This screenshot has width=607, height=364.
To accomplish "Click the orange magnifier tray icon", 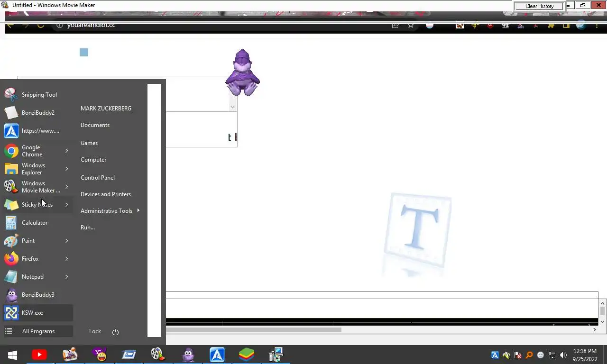I will 529,355.
